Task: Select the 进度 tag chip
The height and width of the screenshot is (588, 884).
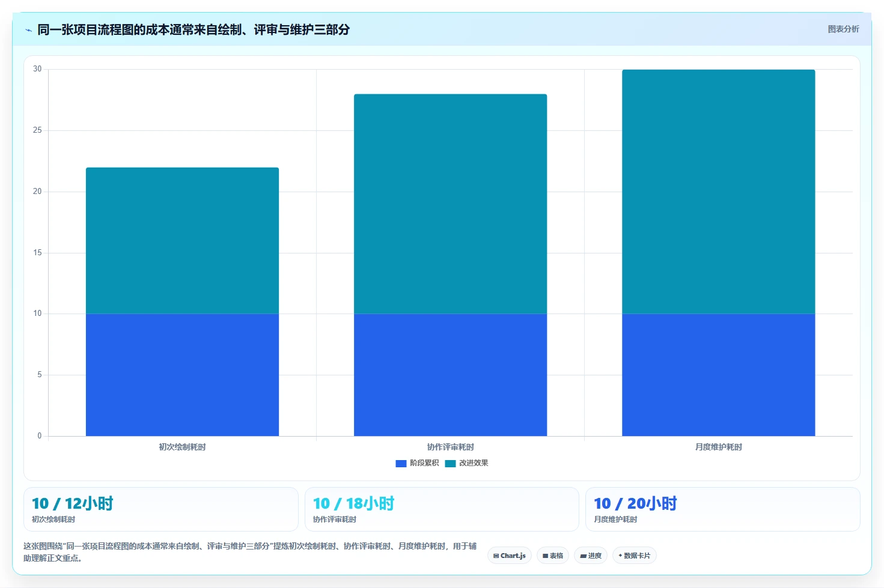Action: tap(591, 556)
